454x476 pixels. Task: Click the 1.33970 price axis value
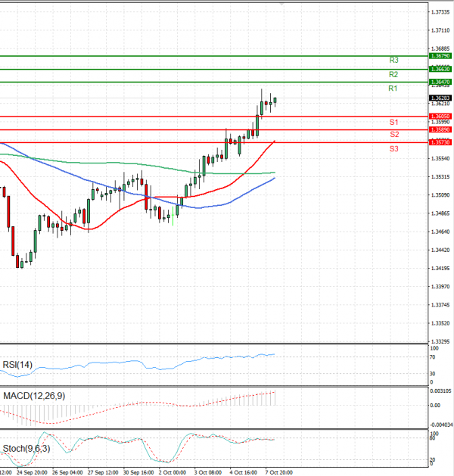[440, 287]
